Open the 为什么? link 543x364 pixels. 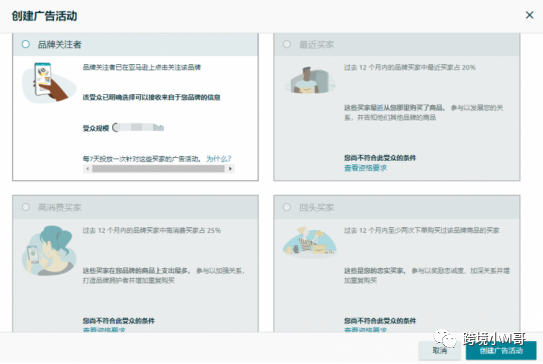coord(219,159)
